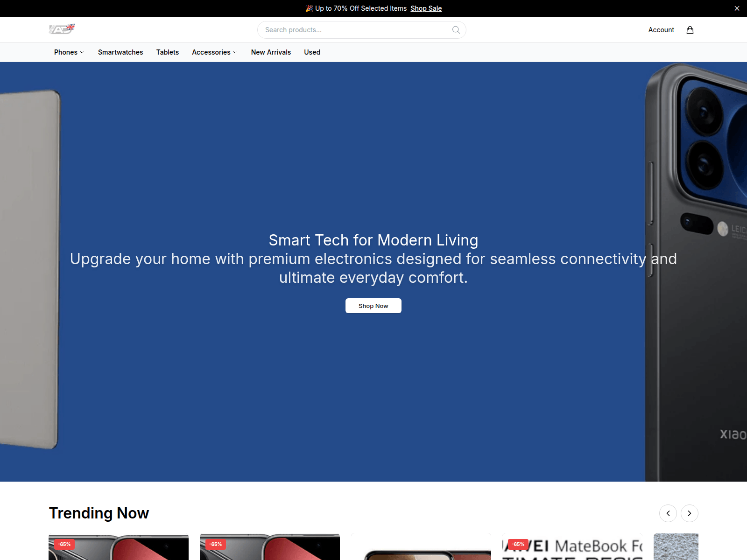Screen dimensions: 747x560
Task: Click the -65% badge on MateBook card
Action: pos(518,544)
